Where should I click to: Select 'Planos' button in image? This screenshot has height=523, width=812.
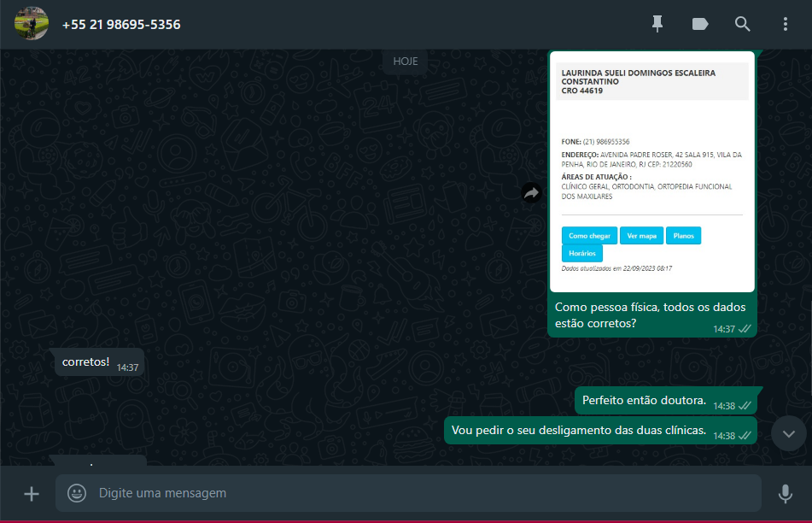684,236
